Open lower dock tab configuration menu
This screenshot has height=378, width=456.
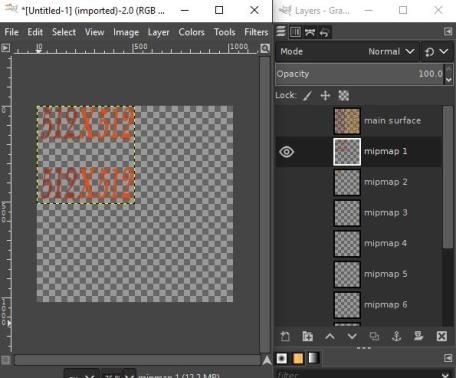(448, 358)
